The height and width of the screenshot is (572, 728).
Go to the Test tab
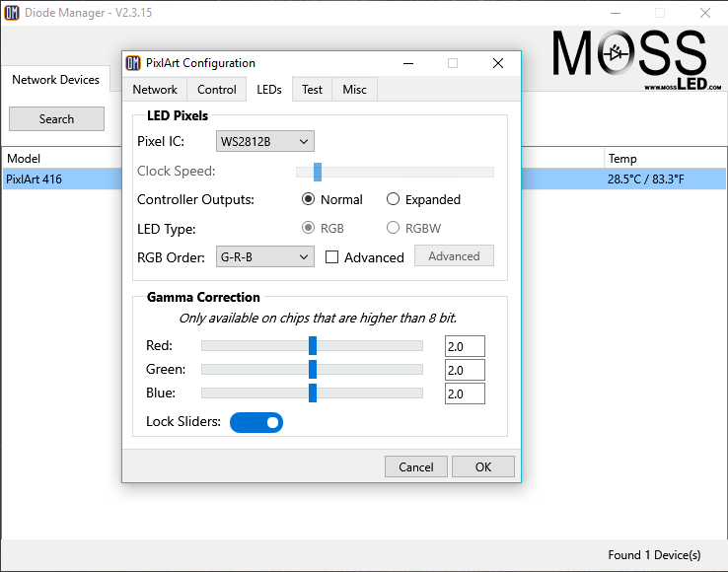(313, 90)
